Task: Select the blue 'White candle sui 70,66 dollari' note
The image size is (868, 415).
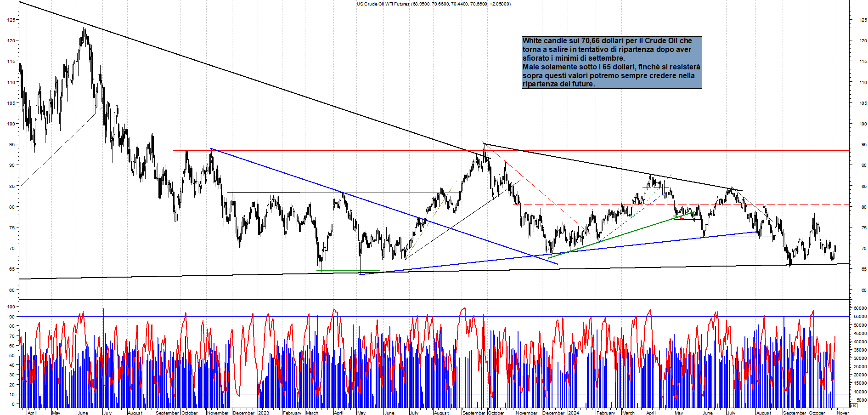Action: click(x=612, y=63)
